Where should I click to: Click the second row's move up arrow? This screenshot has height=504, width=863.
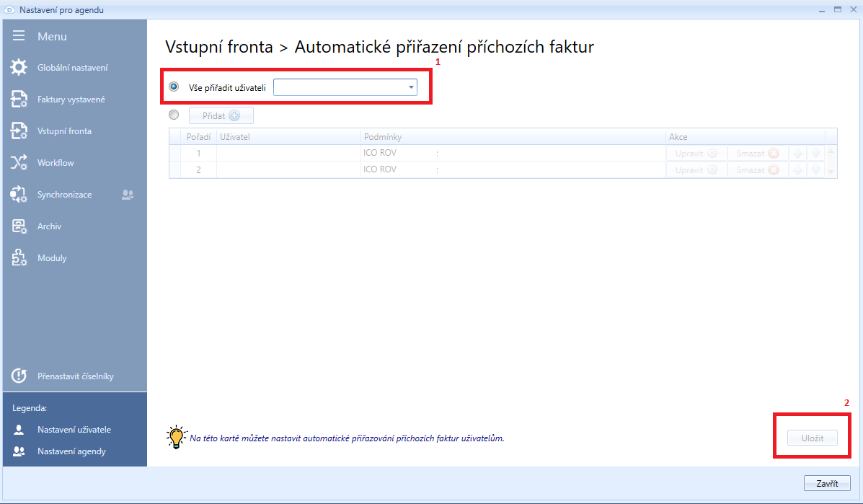point(797,169)
